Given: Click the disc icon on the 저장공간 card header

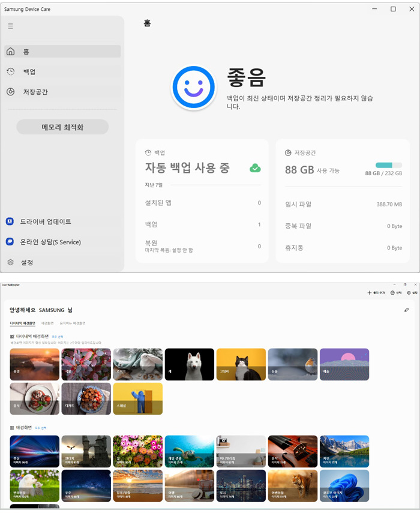Looking at the screenshot, I should [x=288, y=152].
